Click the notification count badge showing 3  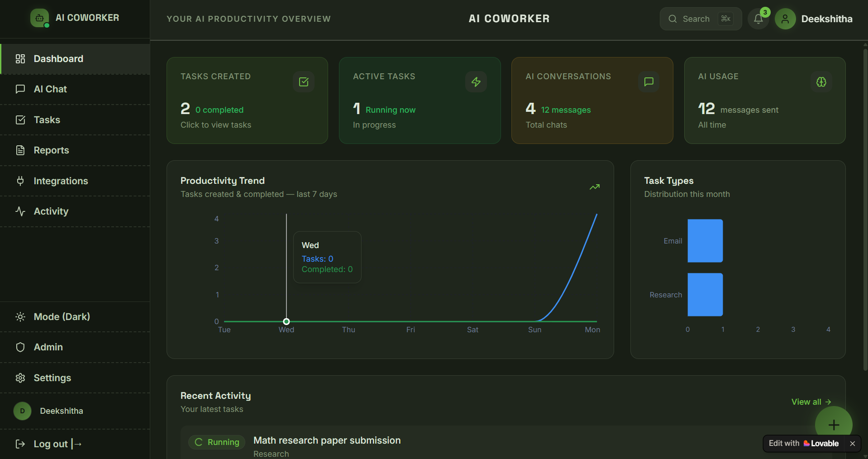click(765, 12)
